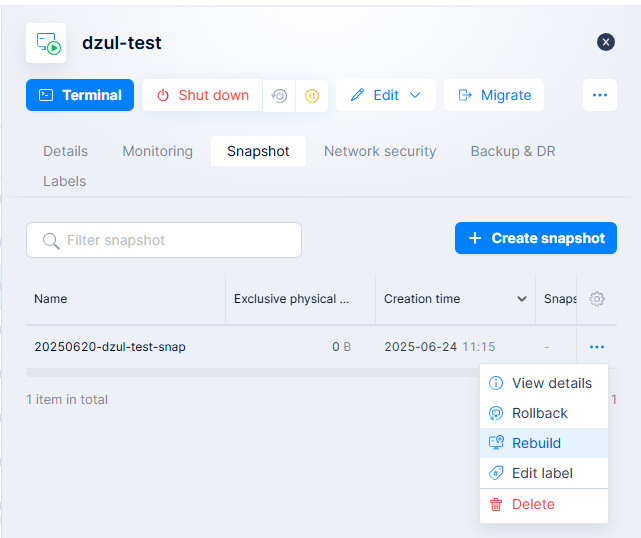The height and width of the screenshot is (538, 641).
Task: Sort by Creation time column arrow
Action: click(x=521, y=299)
